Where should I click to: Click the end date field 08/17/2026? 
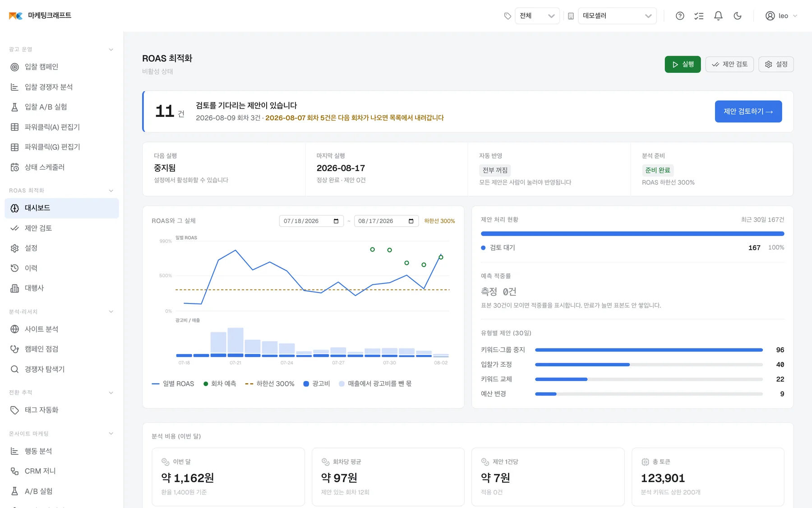(386, 221)
